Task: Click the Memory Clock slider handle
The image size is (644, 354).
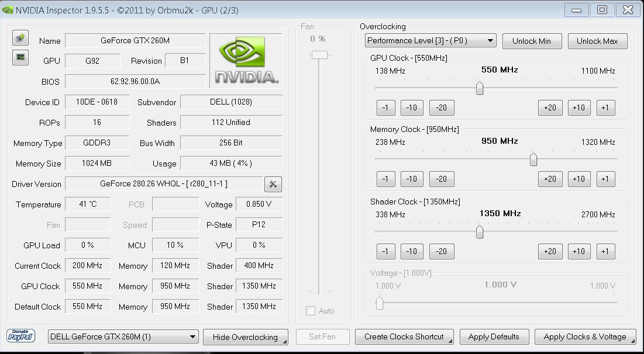Action: click(533, 159)
